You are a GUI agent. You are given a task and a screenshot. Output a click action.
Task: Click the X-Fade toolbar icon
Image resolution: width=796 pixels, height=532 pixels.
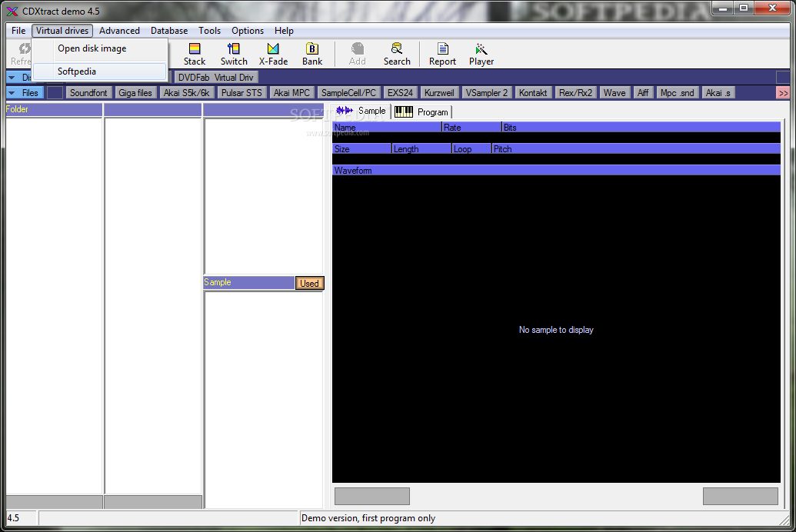[x=273, y=55]
